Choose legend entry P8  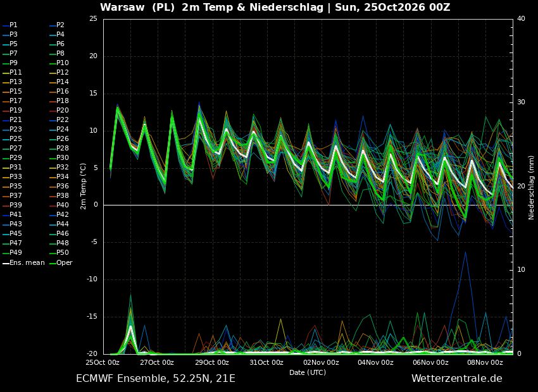tap(56, 54)
